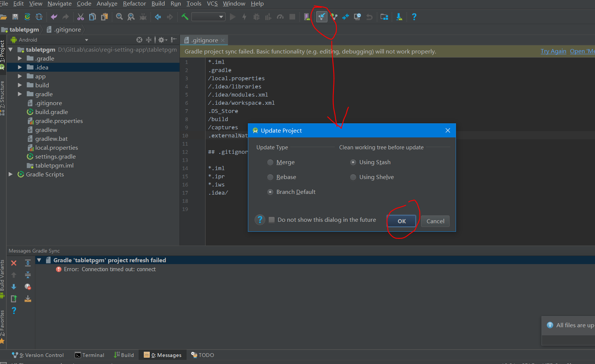Click the green Make Project hammer icon
Screen dimensions: 595x364
(185, 17)
